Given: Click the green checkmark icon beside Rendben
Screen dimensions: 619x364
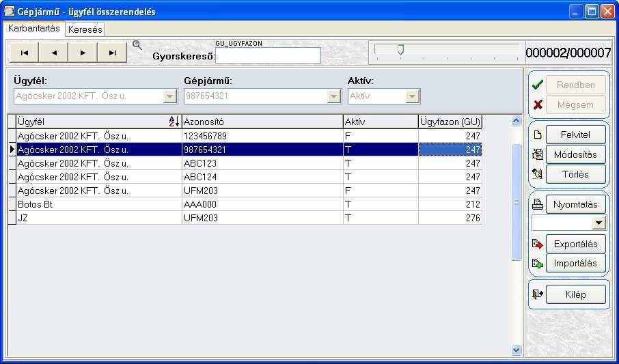Looking at the screenshot, I should point(537,85).
